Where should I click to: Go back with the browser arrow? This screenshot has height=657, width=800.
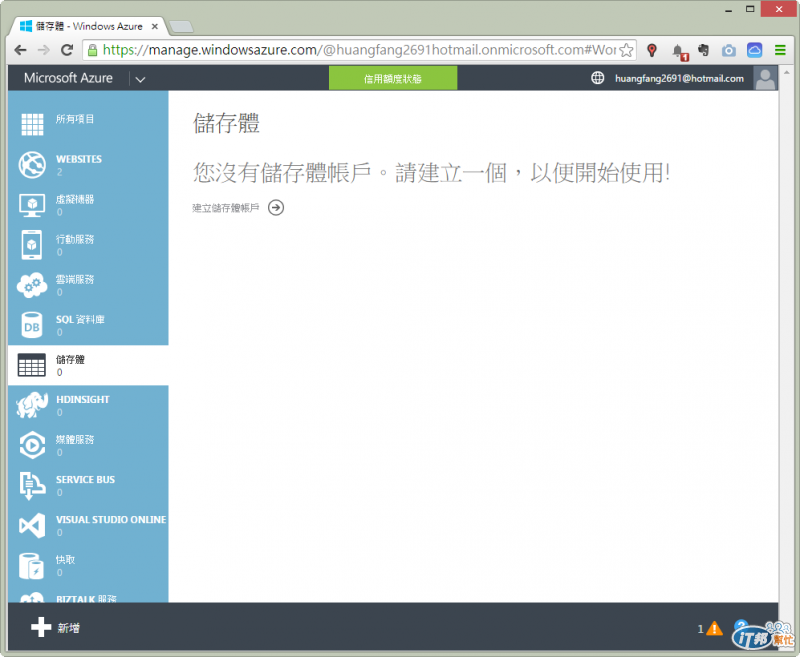tap(20, 50)
